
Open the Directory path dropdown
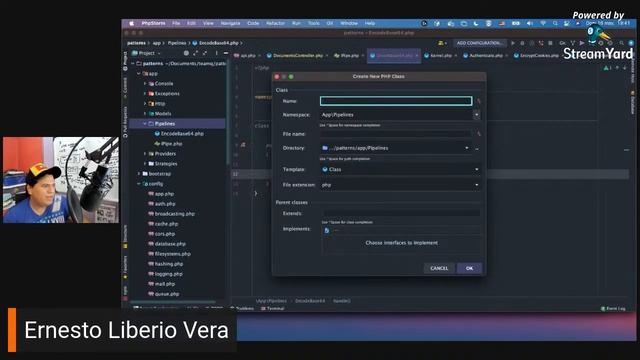point(467,148)
